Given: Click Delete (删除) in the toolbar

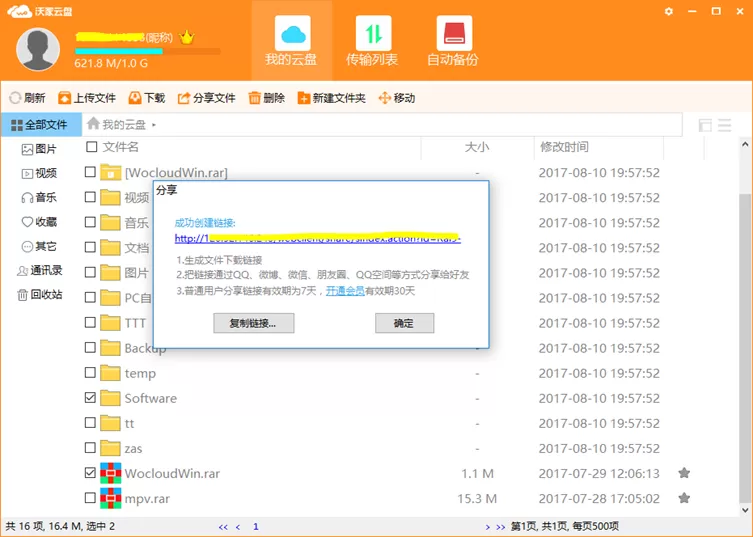Looking at the screenshot, I should click(267, 98).
